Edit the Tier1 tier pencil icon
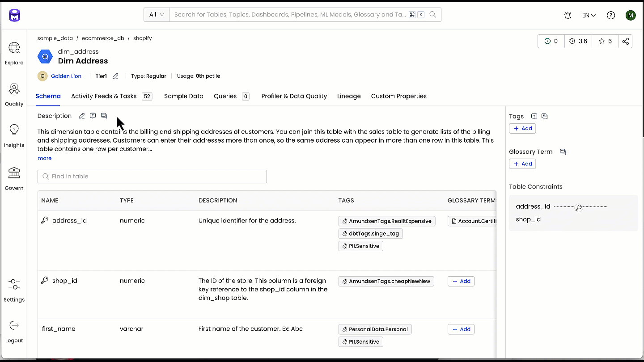Screen dimensions: 644x362 (115, 76)
